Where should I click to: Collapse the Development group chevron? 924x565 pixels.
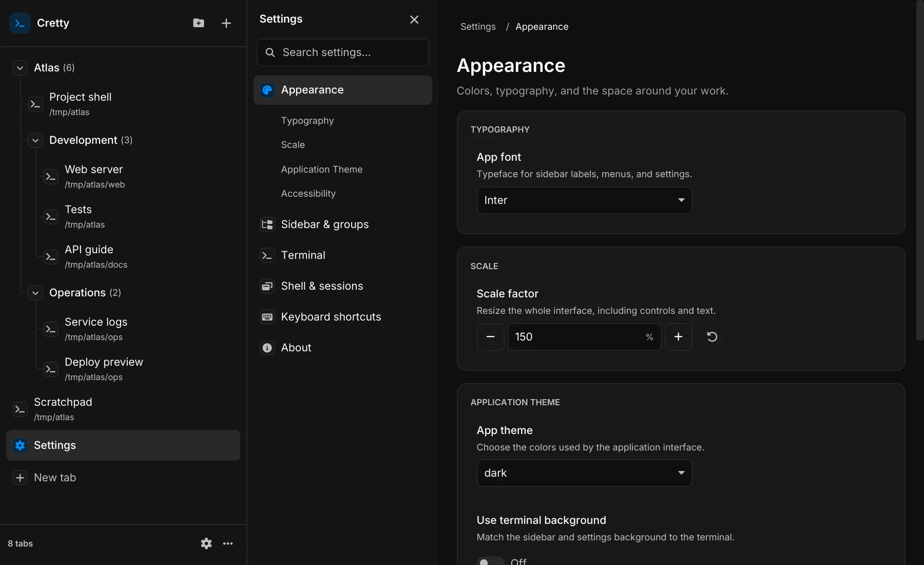pyautogui.click(x=35, y=140)
